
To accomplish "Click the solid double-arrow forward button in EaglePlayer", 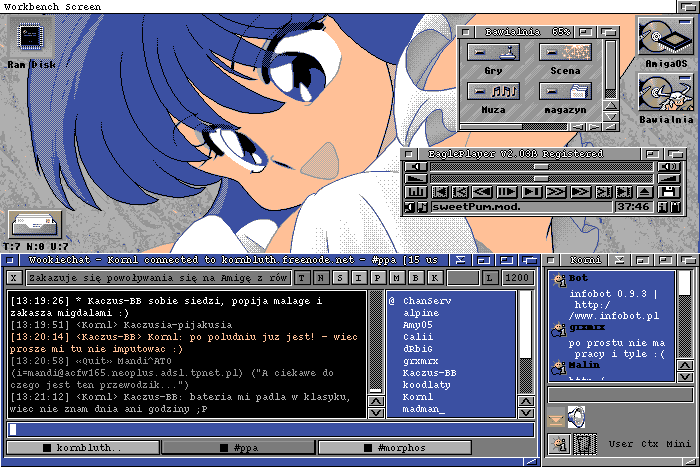I will 580,192.
